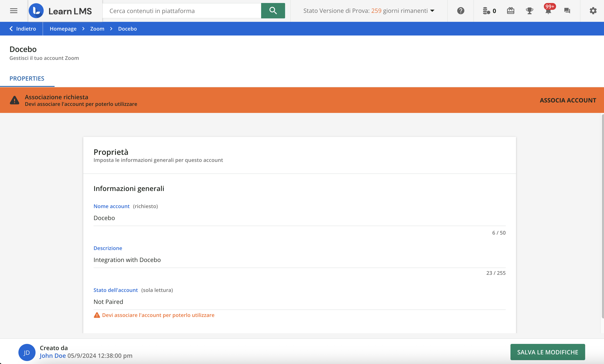Edit the Descrizione field
The width and height of the screenshot is (604, 364).
click(299, 260)
